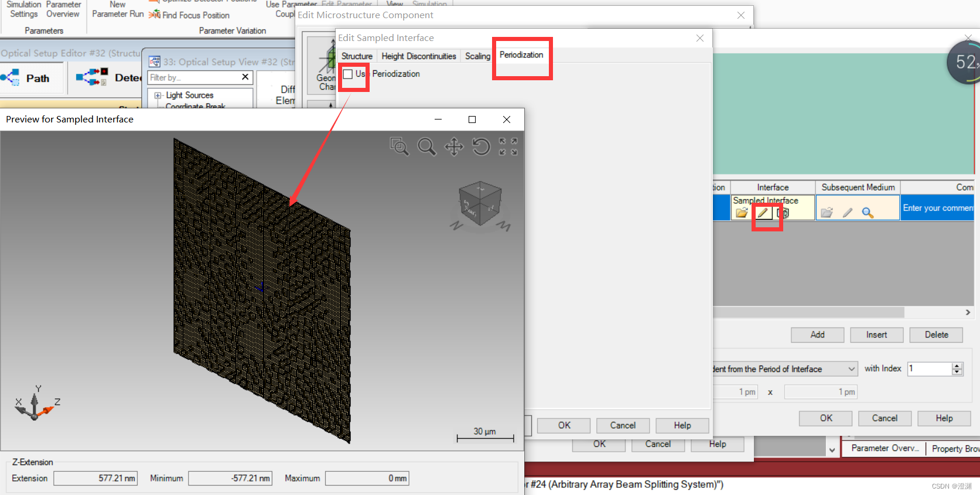The width and height of the screenshot is (980, 495).
Task: Decrease the with Index spinner value
Action: 957,372
